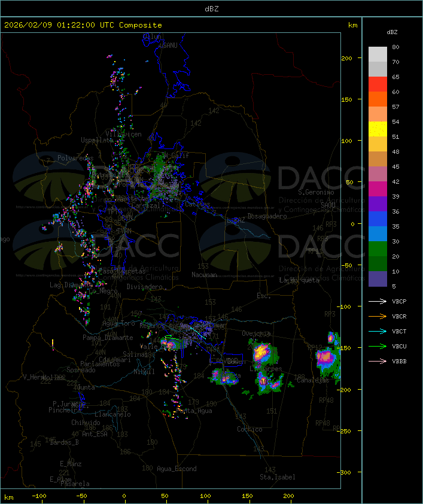Image resolution: width=423 pixels, height=504 pixels.
Task: Click the Parlamentos place label
Action: (x=100, y=364)
